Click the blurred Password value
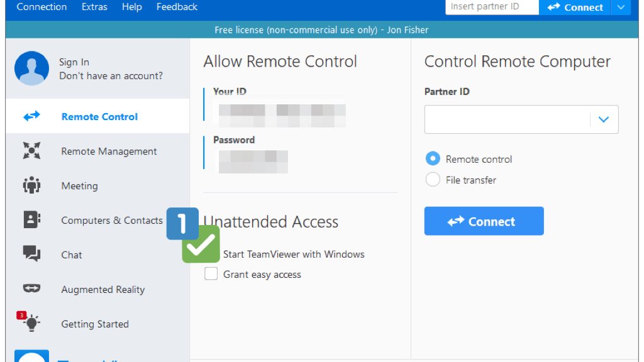Screen dimensions: 644x362 (253, 162)
